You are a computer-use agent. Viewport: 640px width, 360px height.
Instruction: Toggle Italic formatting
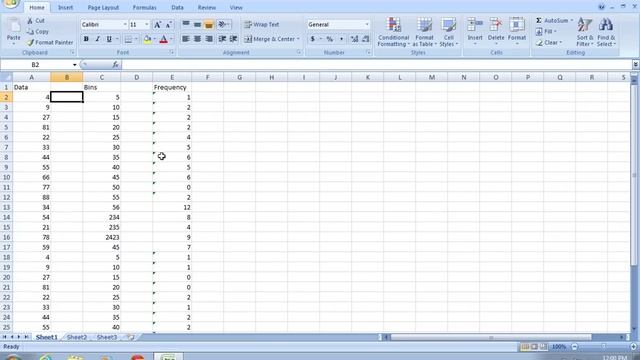coord(98,39)
